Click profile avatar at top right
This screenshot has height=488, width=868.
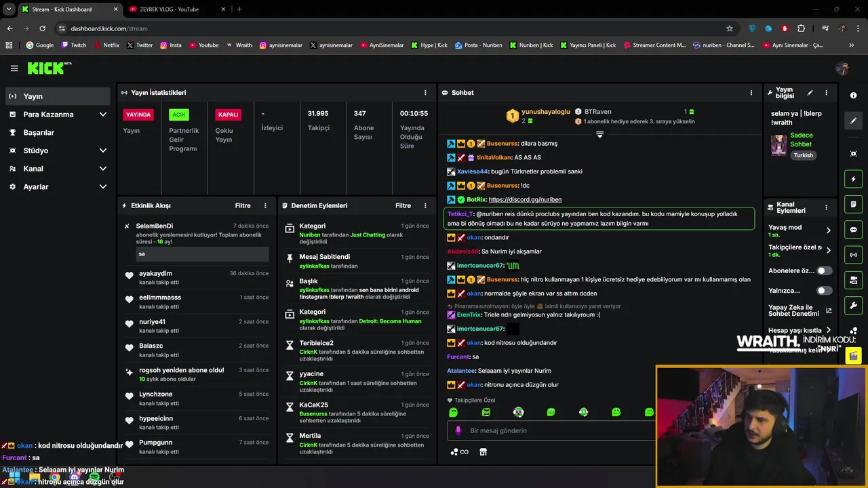point(842,68)
